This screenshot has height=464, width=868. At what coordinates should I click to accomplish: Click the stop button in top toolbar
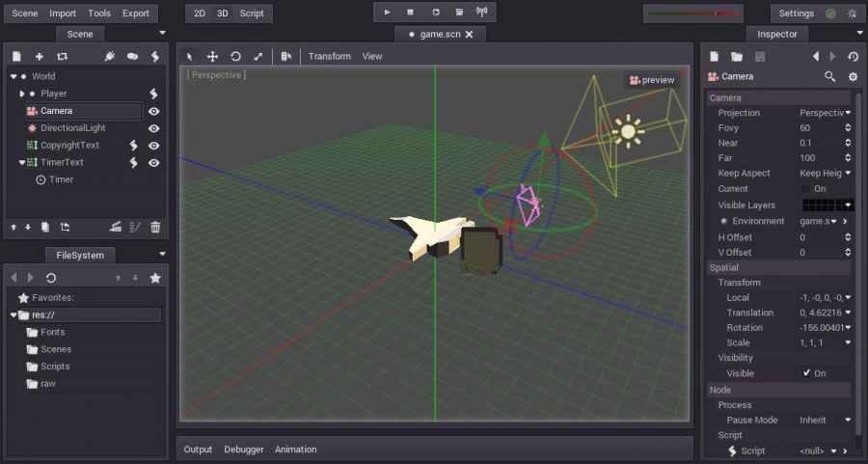(x=410, y=13)
